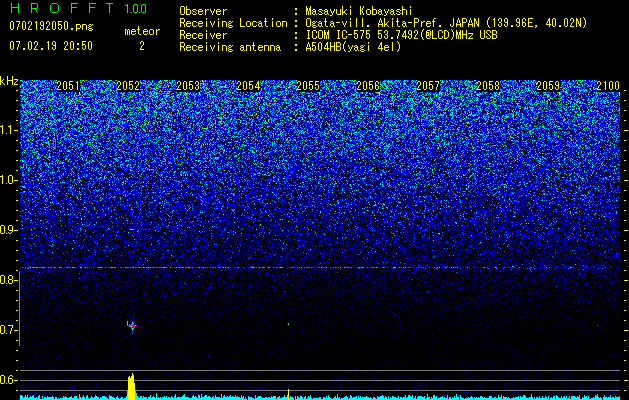Click the faint echo dot near 2055

pos(288,323)
